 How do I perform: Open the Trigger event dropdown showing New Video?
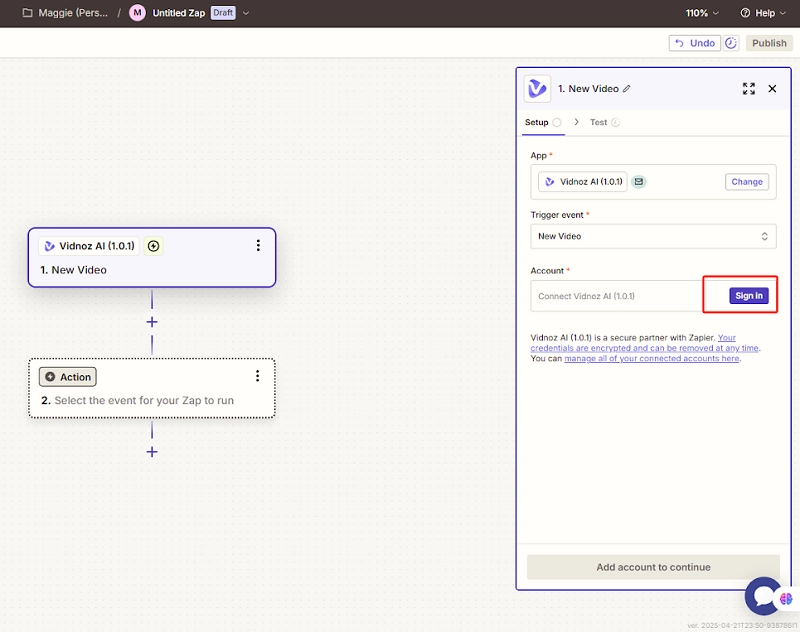click(653, 236)
